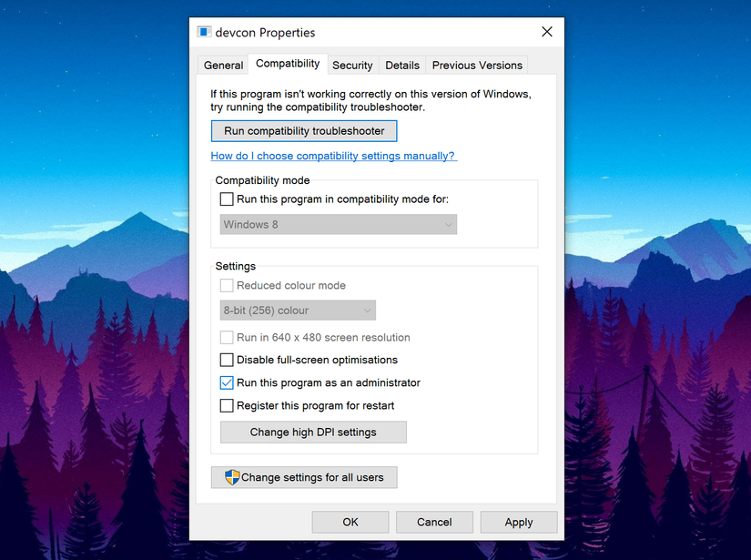Screen dimensions: 751x560
Task: Select the Previous Versions tab
Action: [476, 65]
